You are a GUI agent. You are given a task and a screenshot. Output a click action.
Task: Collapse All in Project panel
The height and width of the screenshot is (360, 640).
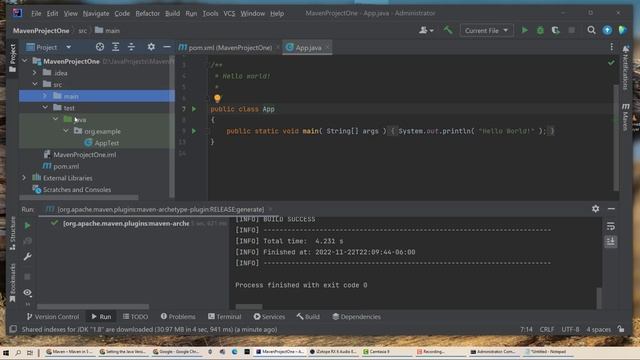click(x=131, y=47)
